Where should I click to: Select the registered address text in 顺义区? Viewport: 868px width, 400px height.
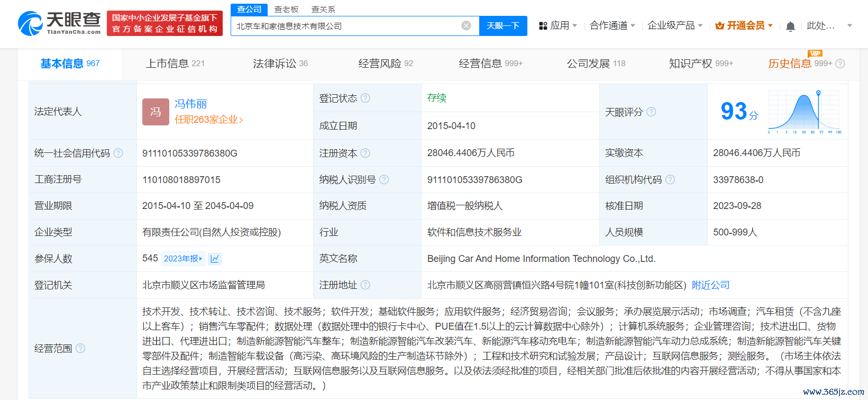[x=556, y=285]
